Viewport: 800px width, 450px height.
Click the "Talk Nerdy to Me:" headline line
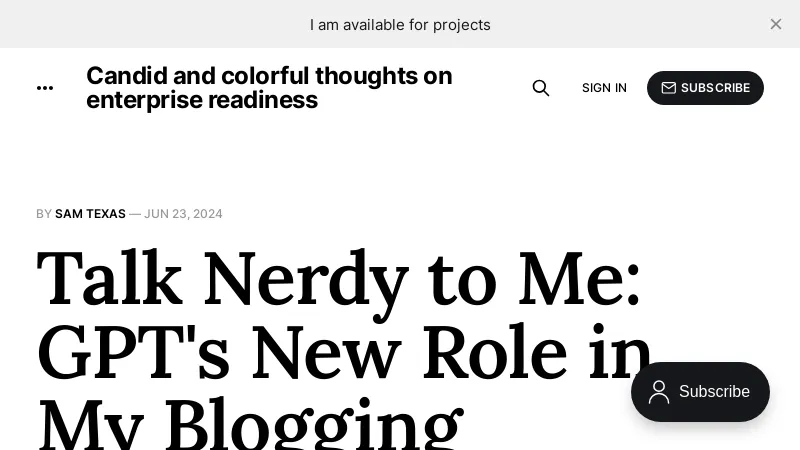pos(338,278)
